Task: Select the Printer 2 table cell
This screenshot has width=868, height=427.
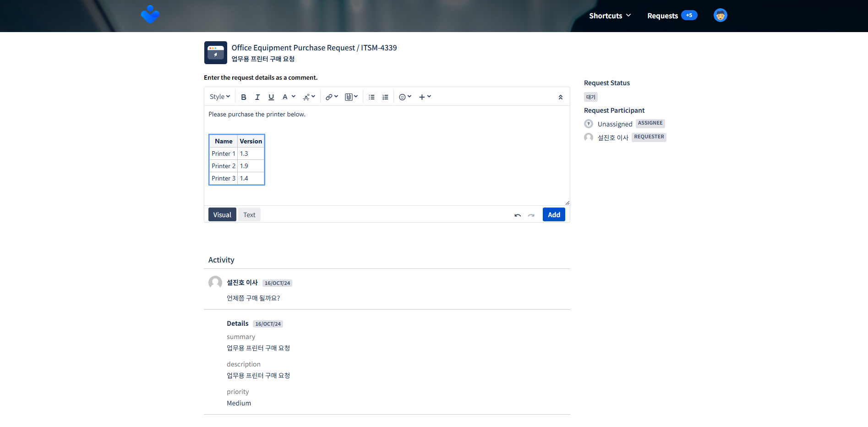Action: click(x=224, y=166)
